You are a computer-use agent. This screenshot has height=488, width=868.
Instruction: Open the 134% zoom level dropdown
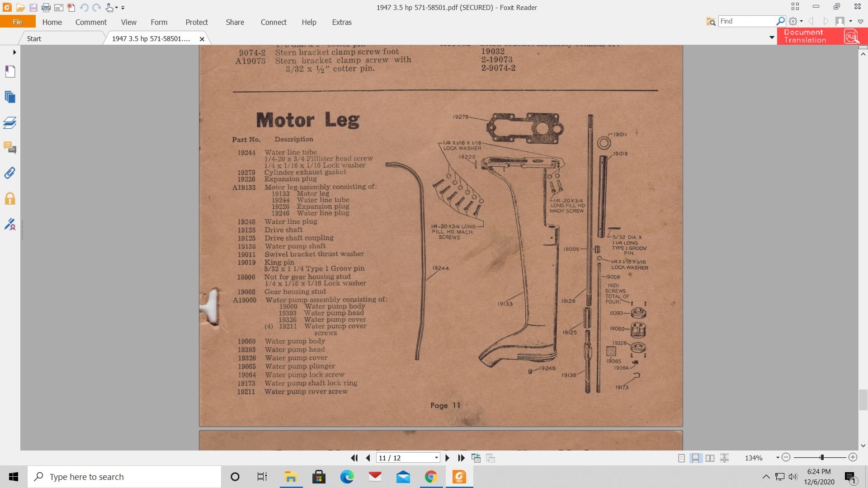click(x=778, y=458)
